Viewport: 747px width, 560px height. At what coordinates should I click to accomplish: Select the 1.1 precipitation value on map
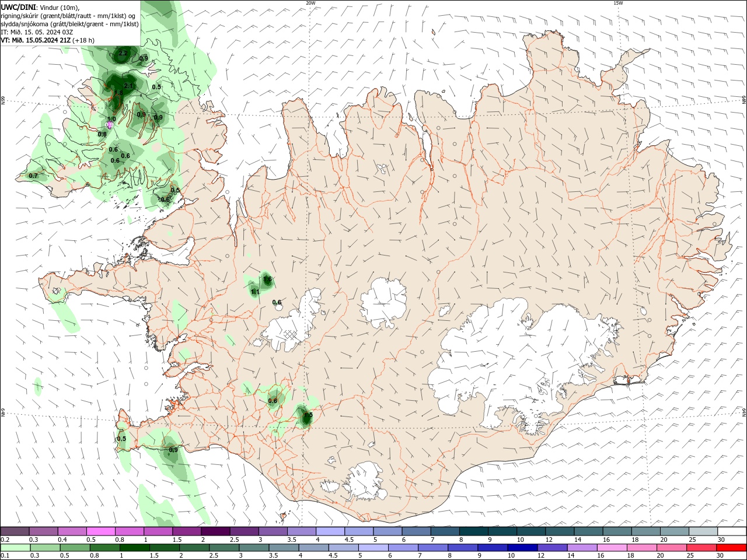[x=255, y=292]
